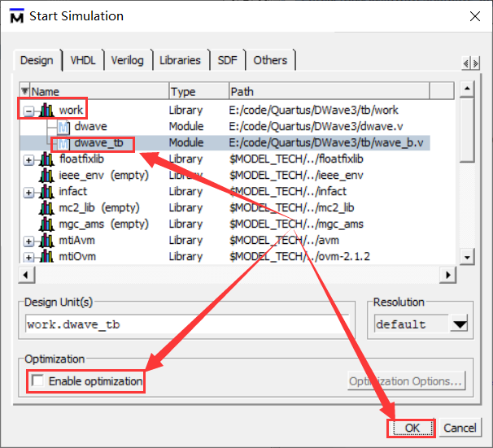Viewport: 493px width, 448px height.
Task: Click the mtiOvm library icon
Action: click(x=46, y=256)
